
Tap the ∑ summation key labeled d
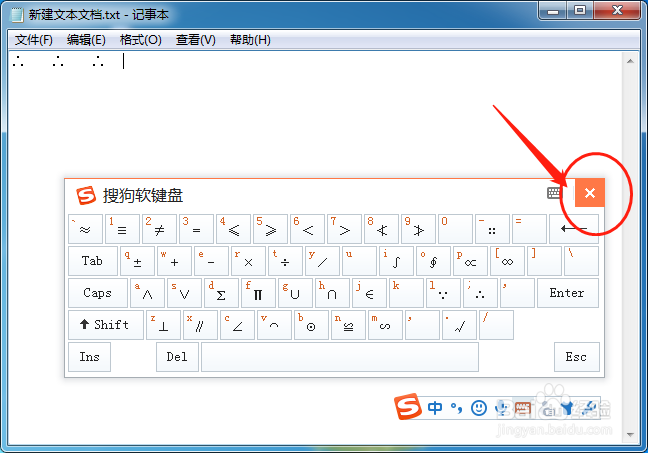[222, 293]
